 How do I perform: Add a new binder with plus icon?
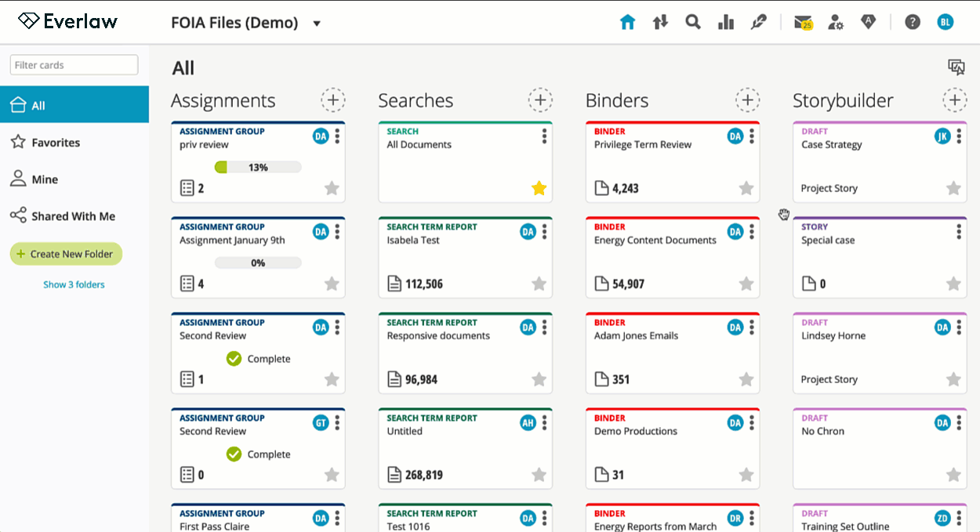click(747, 100)
